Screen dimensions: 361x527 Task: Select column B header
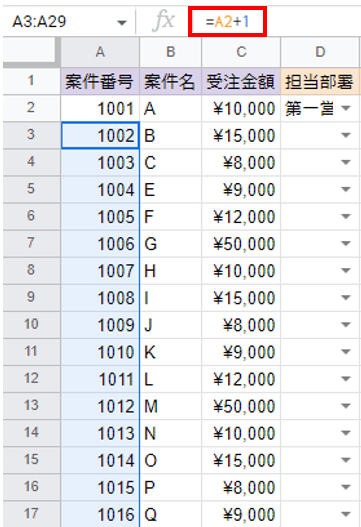tap(171, 52)
